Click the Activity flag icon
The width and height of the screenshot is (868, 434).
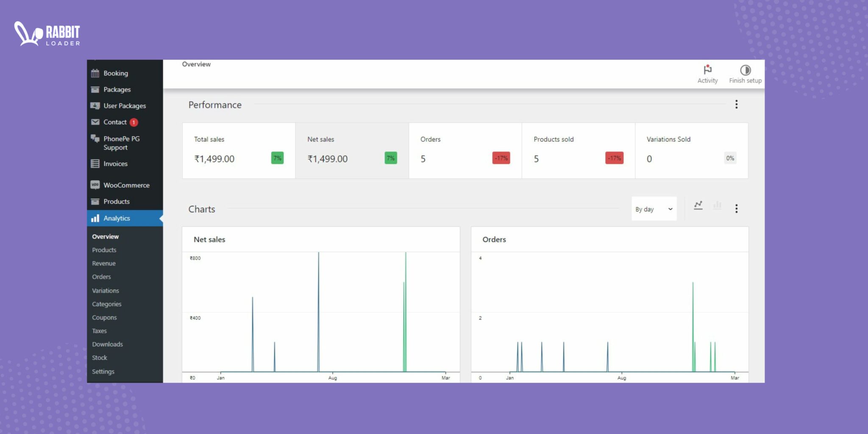click(707, 70)
